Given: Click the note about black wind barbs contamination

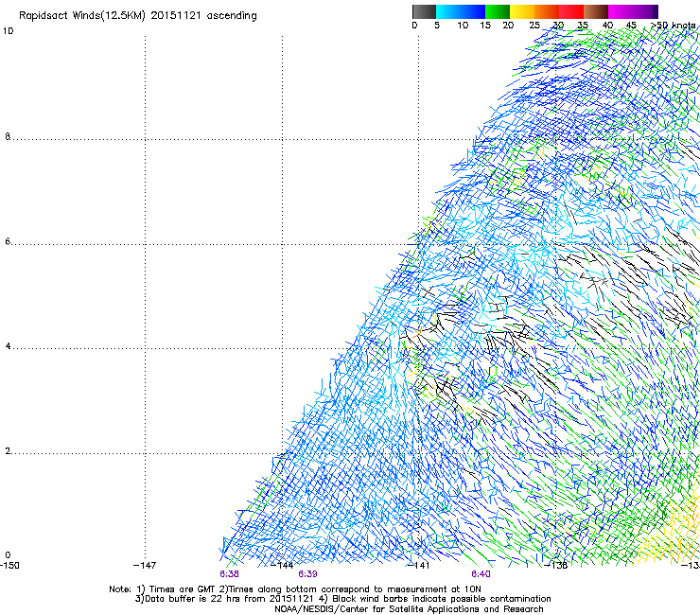Looking at the screenshot, I should point(442,599).
